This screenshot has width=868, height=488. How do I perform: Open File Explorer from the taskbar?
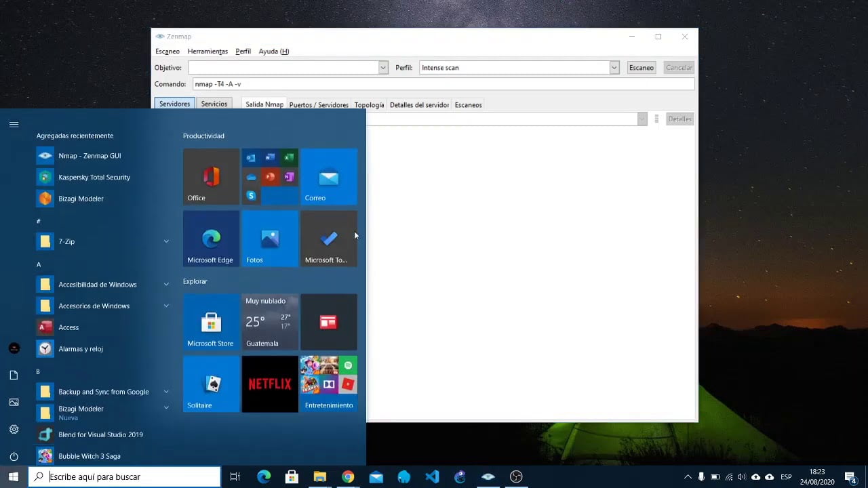[x=319, y=476]
